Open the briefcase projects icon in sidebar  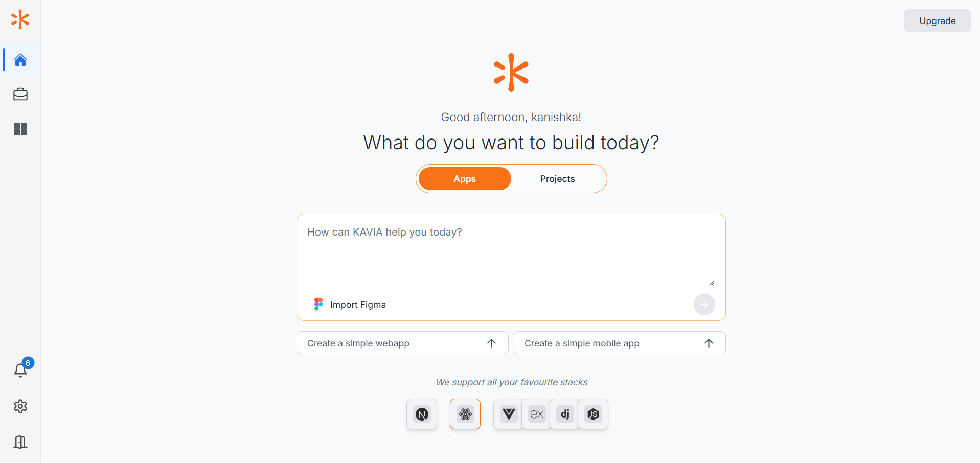[x=20, y=95]
